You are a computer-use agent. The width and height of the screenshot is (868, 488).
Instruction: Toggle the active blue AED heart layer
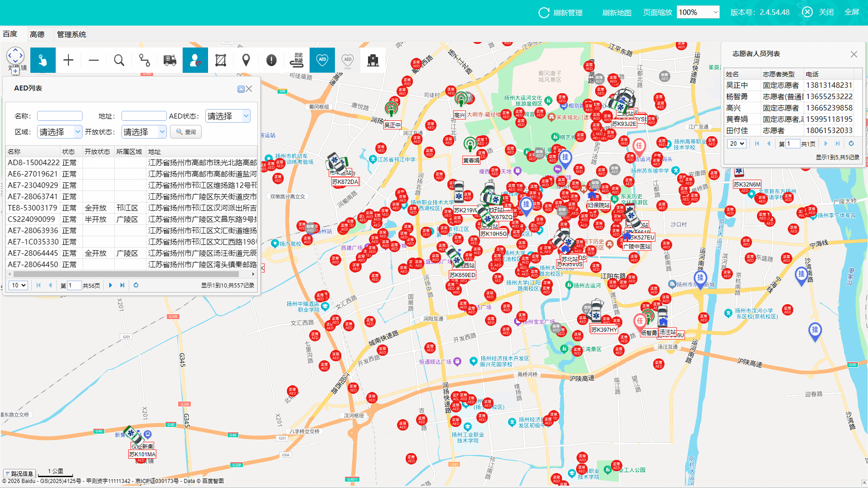[322, 60]
